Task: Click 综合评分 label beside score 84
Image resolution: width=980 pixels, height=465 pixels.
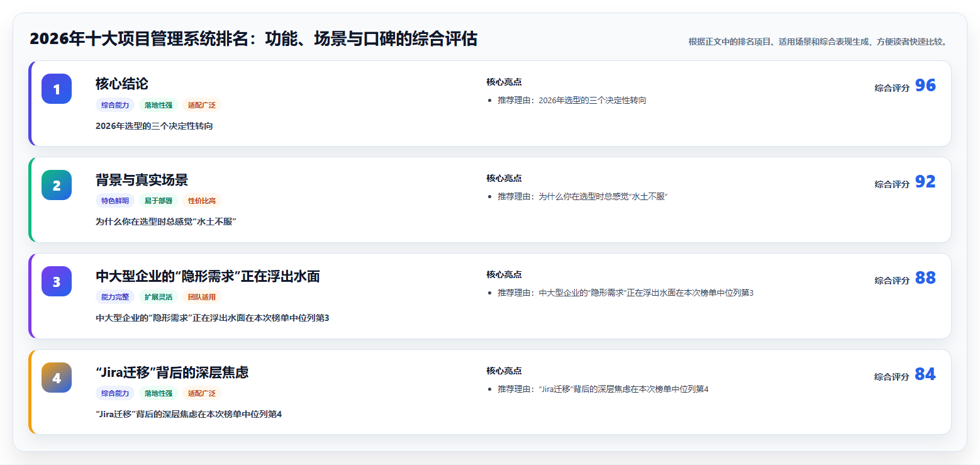Action: point(892,377)
